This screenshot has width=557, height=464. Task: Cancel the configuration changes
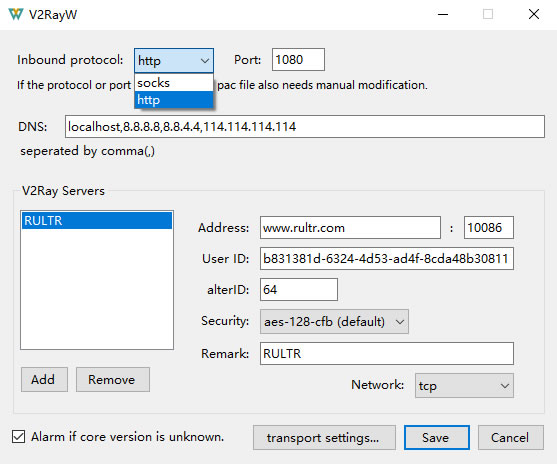pos(510,438)
